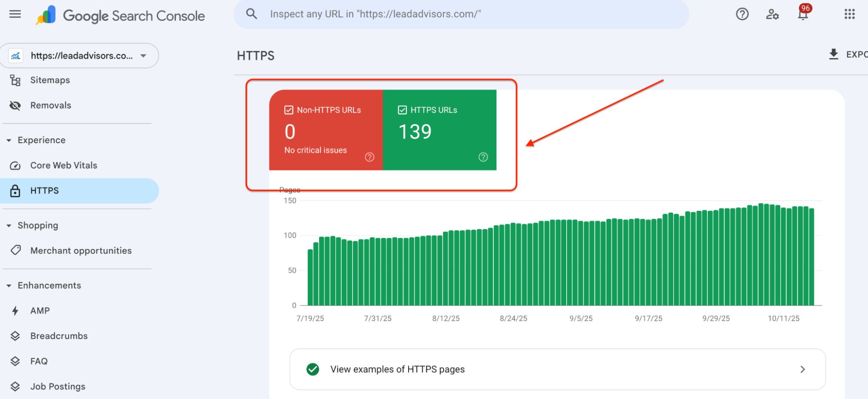Click the last green bar in chart
The image size is (868, 399).
point(812,257)
